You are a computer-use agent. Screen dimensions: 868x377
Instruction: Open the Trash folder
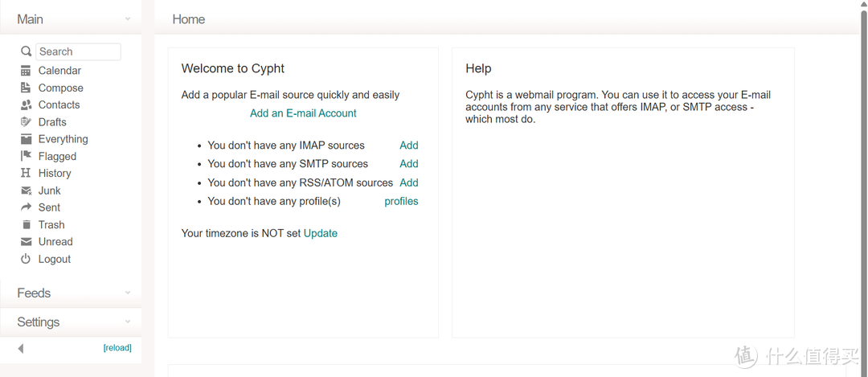tap(51, 225)
